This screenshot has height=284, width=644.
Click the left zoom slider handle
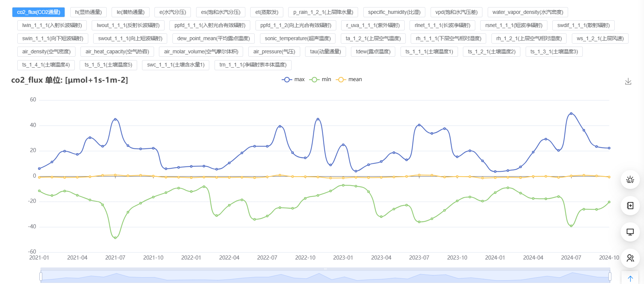[41, 276]
